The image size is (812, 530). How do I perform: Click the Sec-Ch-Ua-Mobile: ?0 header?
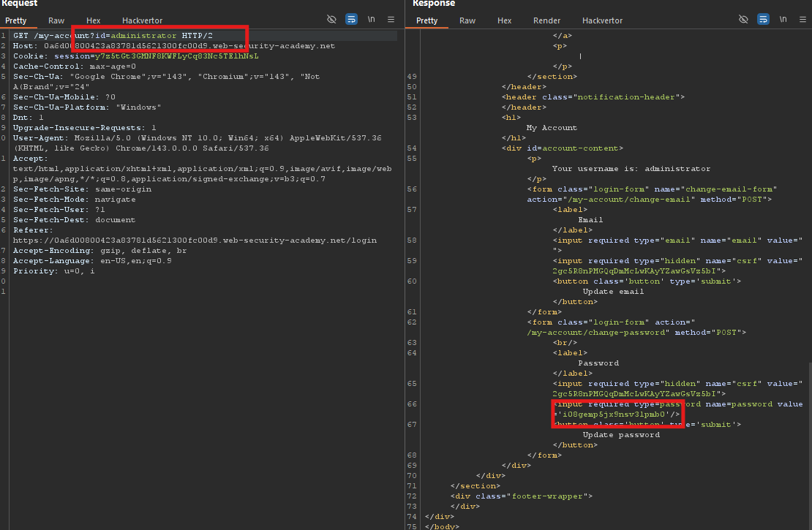point(64,97)
